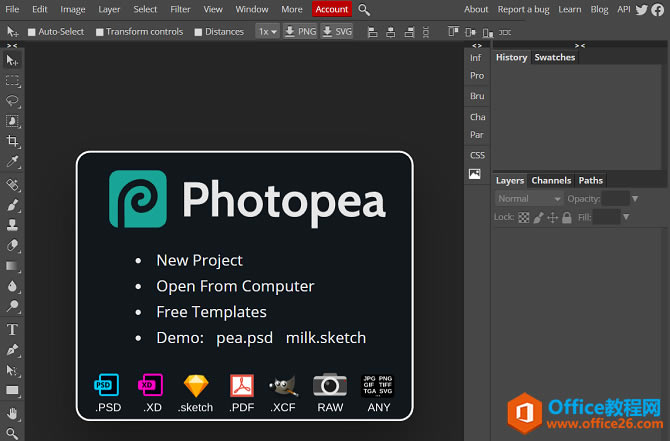Click align top edges icon
670x441 pixels.
453,32
